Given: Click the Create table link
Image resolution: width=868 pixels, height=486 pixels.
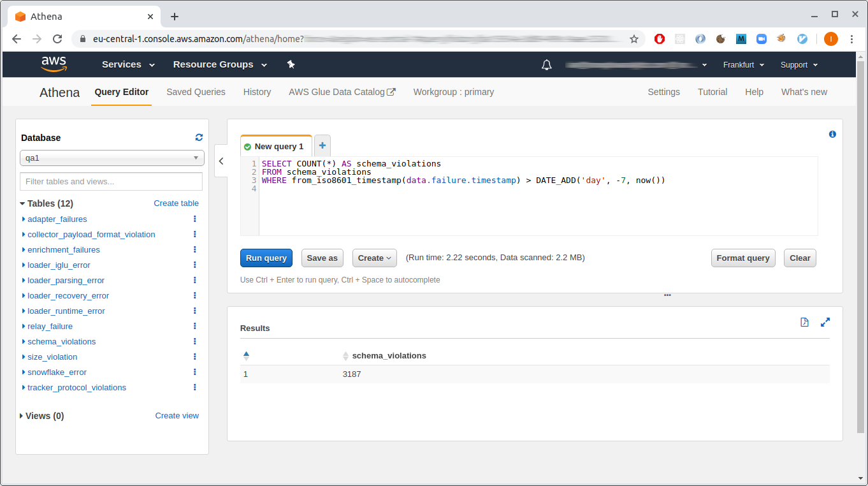Looking at the screenshot, I should point(176,203).
